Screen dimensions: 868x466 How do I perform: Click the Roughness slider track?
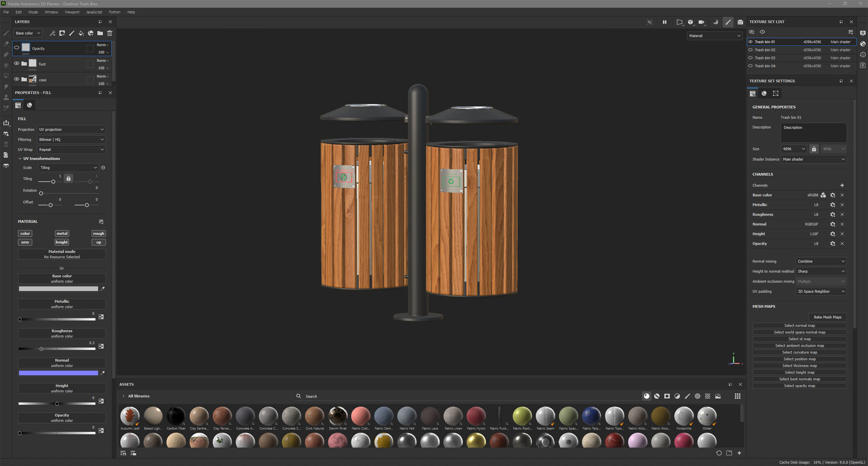(x=57, y=349)
